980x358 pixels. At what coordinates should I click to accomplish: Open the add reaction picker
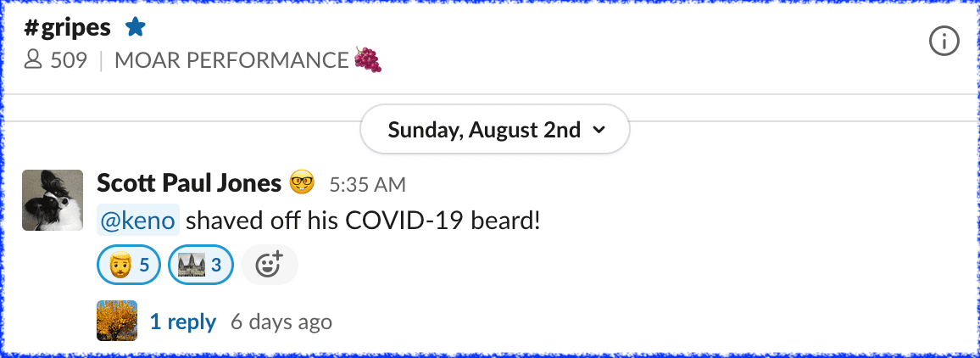[269, 266]
